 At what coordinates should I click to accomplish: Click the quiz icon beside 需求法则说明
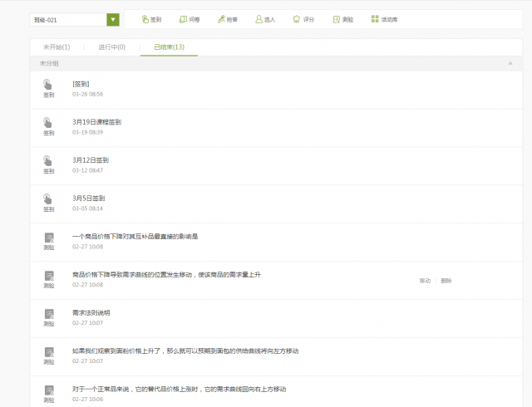coord(48,314)
